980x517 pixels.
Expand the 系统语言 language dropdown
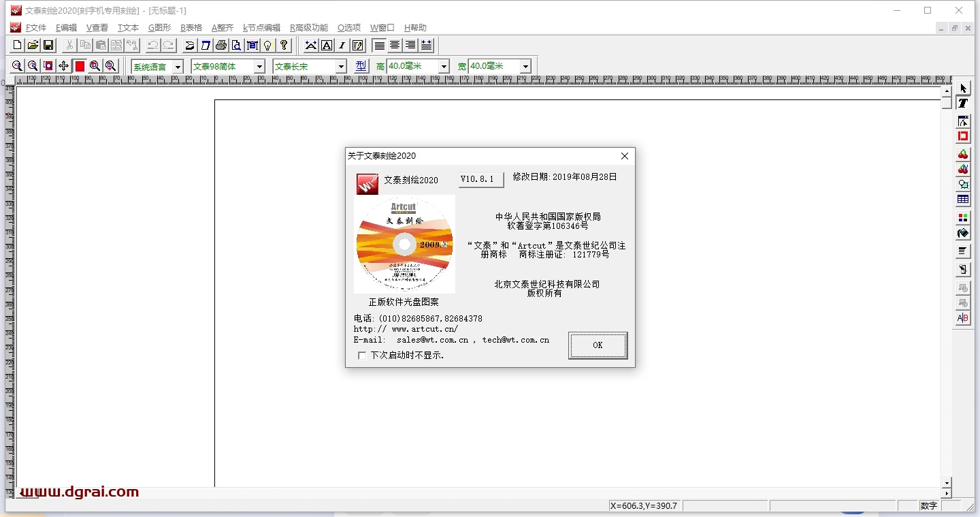[x=178, y=67]
